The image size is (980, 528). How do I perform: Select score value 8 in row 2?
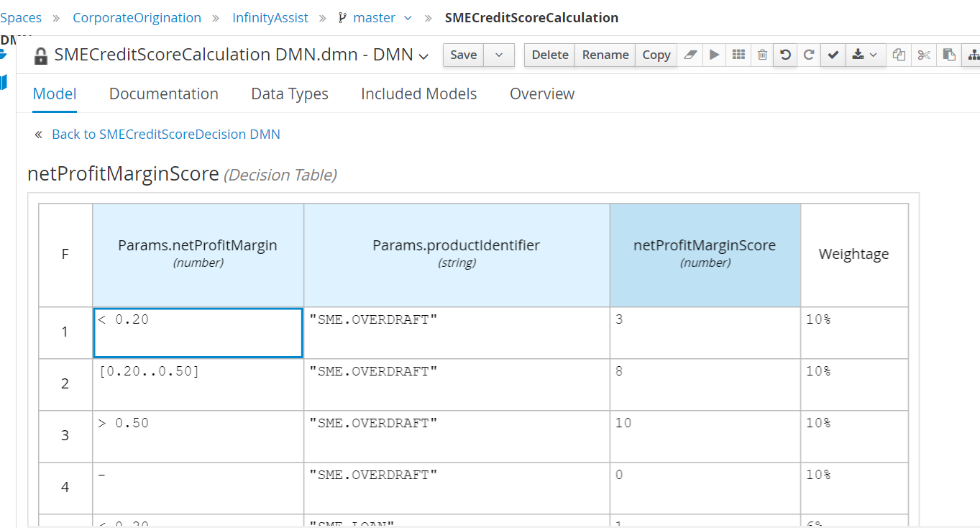(x=705, y=385)
